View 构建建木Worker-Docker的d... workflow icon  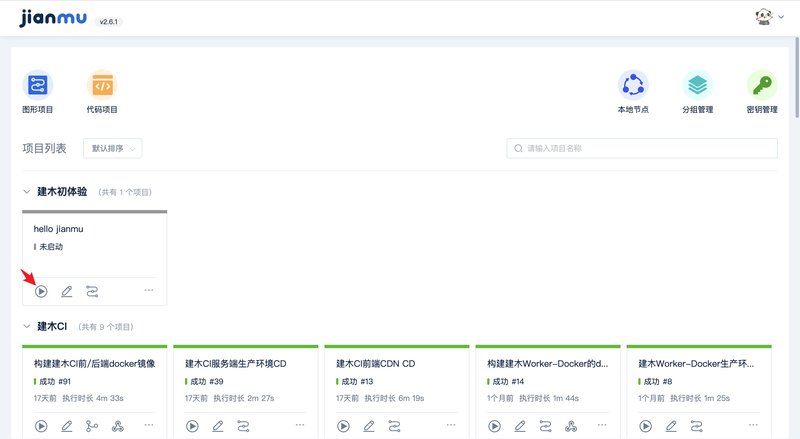pyautogui.click(x=545, y=426)
